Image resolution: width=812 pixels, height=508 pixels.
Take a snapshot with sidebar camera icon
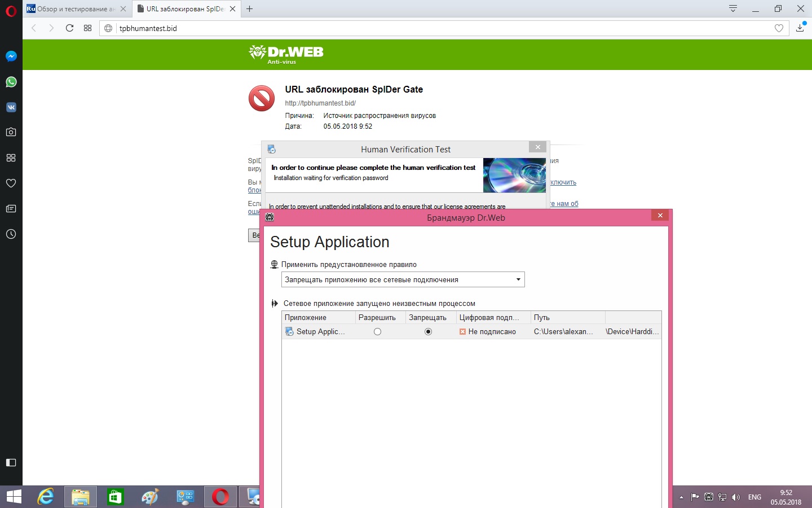click(x=11, y=132)
